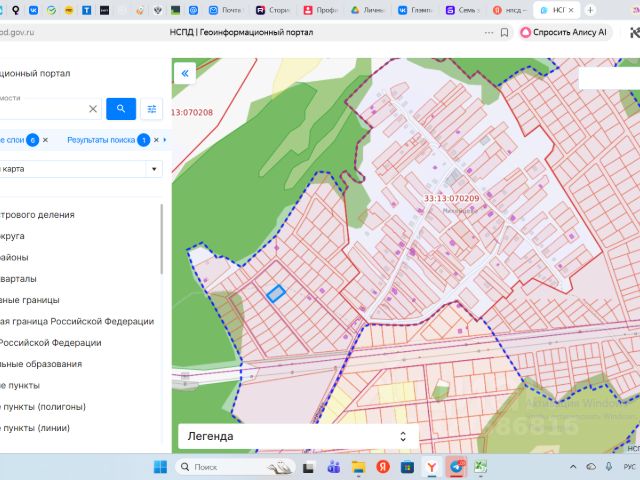Click the layer list vertical scrollbar
Image resolution: width=640 pixels, height=480 pixels.
(162, 240)
